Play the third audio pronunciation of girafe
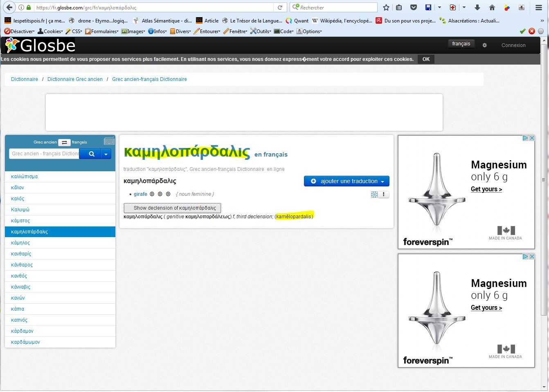The height and width of the screenshot is (392, 549). (168, 194)
